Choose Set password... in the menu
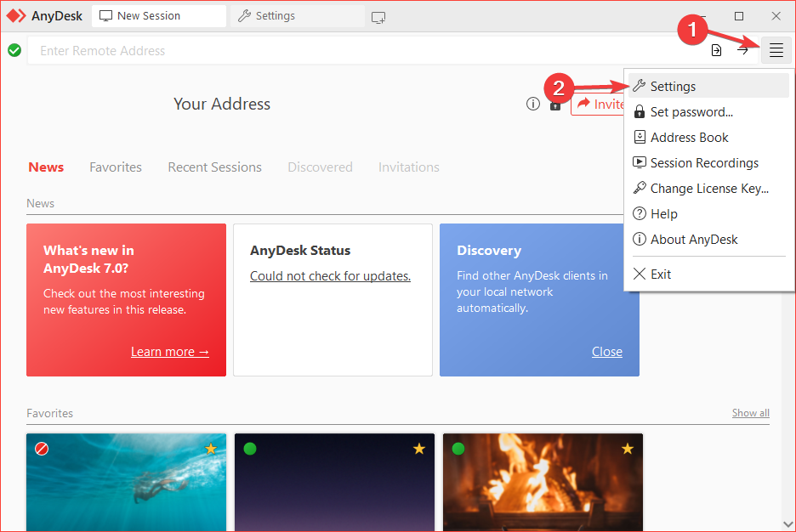The height and width of the screenshot is (532, 796). click(691, 112)
